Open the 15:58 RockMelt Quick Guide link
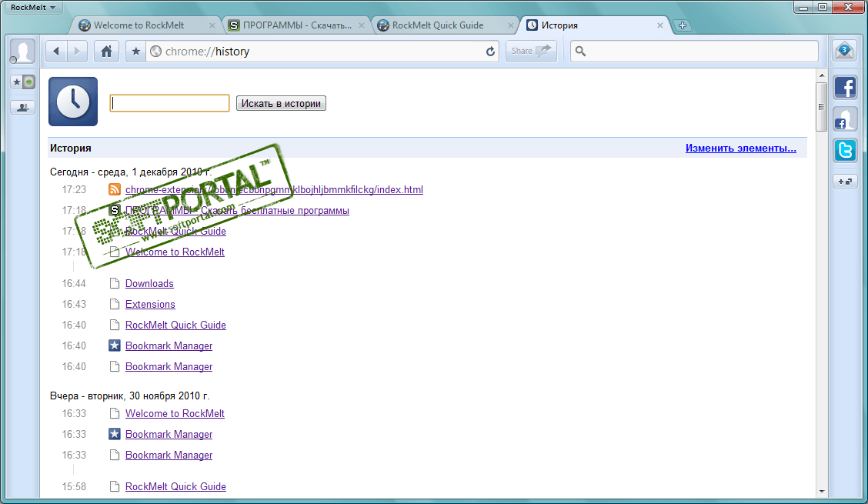The image size is (868, 504). 175,487
